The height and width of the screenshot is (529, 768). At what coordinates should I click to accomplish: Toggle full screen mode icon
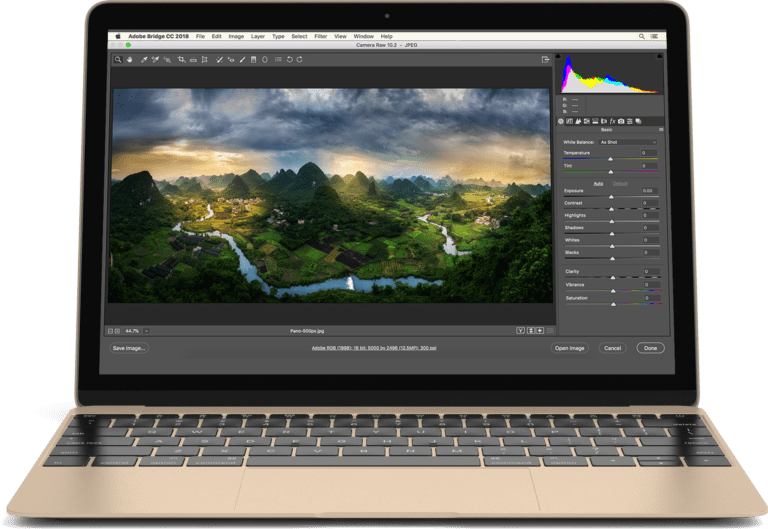pyautogui.click(x=545, y=59)
